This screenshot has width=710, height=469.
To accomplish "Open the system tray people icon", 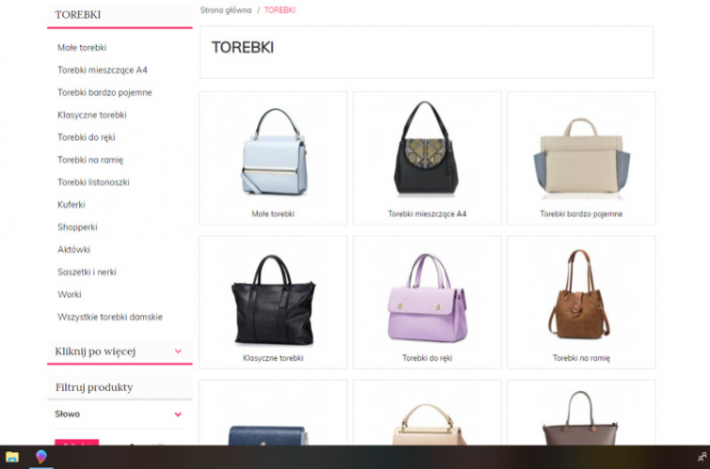I will pos(701,457).
